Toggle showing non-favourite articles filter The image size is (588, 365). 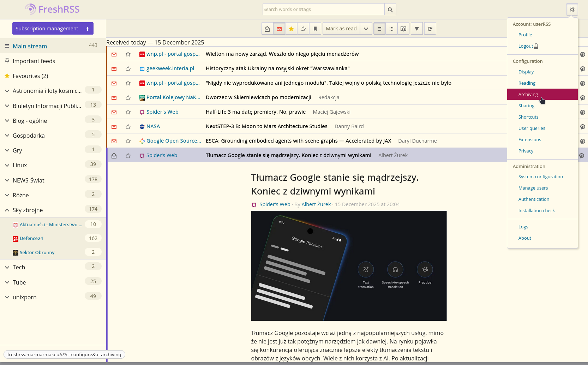[x=303, y=29]
